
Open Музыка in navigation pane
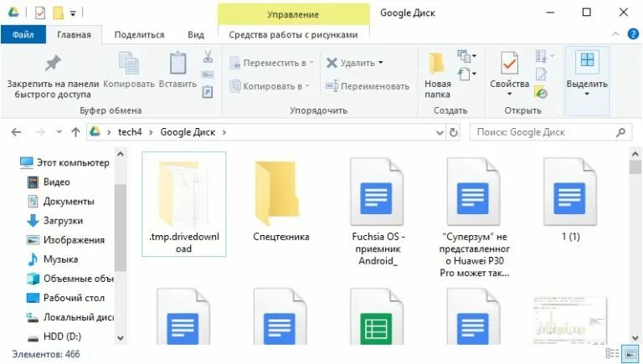(x=53, y=259)
